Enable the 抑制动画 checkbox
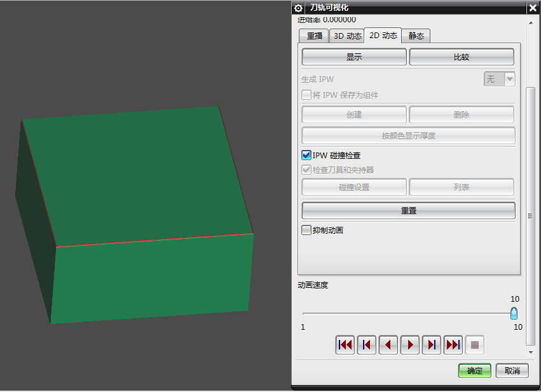 [306, 230]
